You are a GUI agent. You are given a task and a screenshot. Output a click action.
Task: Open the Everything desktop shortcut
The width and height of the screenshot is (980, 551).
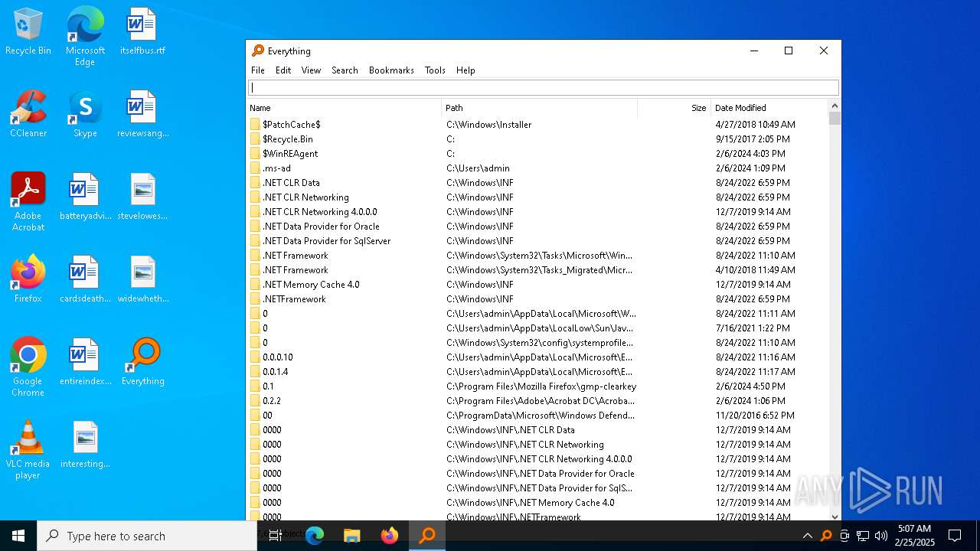click(x=142, y=363)
